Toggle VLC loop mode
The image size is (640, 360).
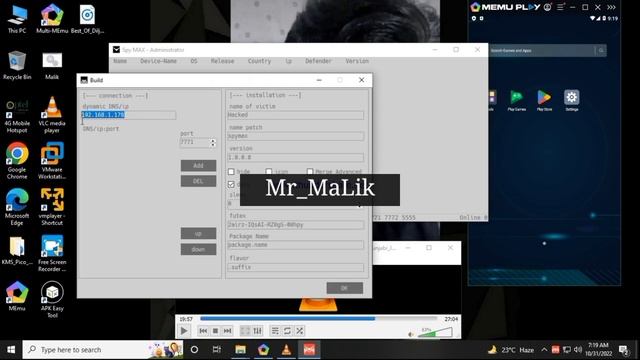coord(287,331)
